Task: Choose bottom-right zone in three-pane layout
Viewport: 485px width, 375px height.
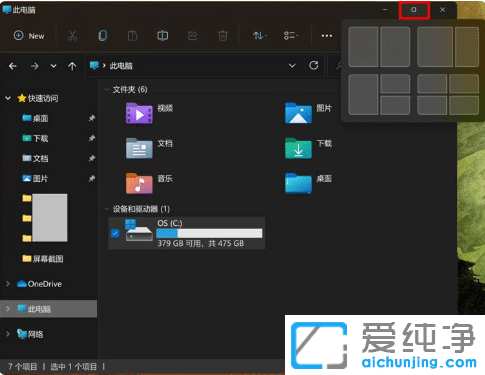Action: 395,105
